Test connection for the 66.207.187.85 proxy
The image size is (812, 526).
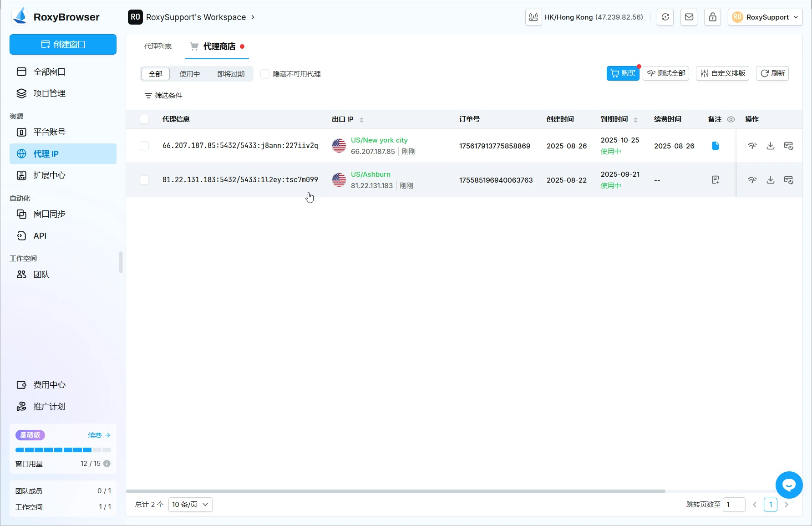tap(752, 146)
